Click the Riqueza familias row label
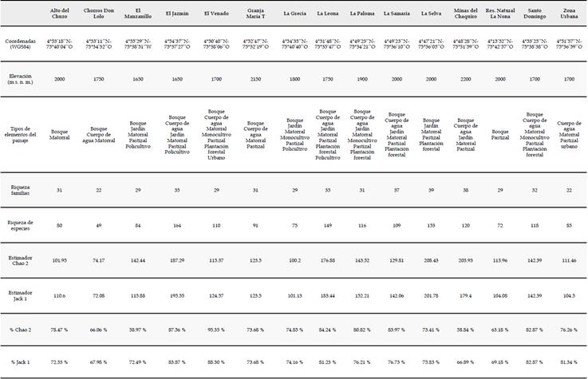The image size is (588, 379). click(22, 189)
